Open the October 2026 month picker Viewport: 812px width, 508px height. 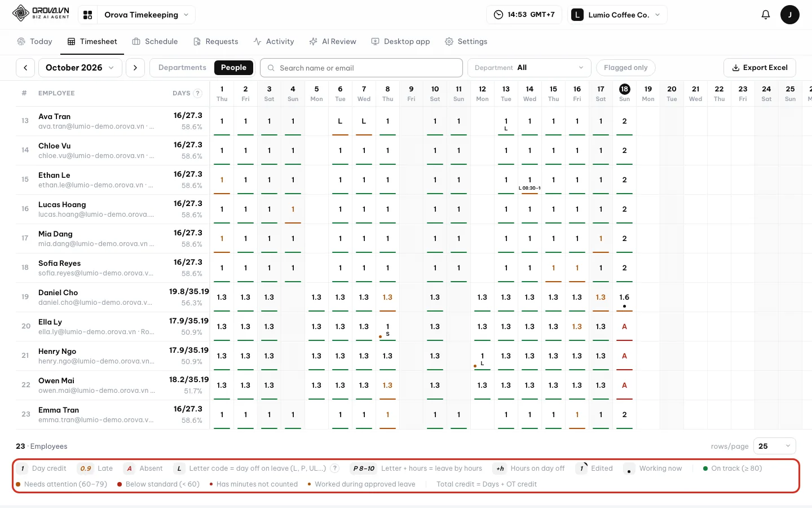80,68
